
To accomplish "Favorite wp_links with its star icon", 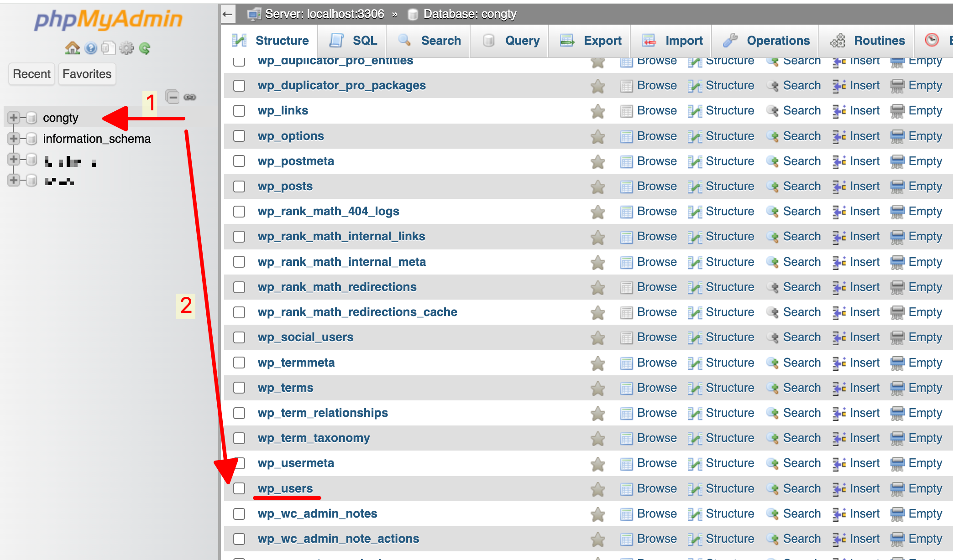I will click(x=598, y=111).
